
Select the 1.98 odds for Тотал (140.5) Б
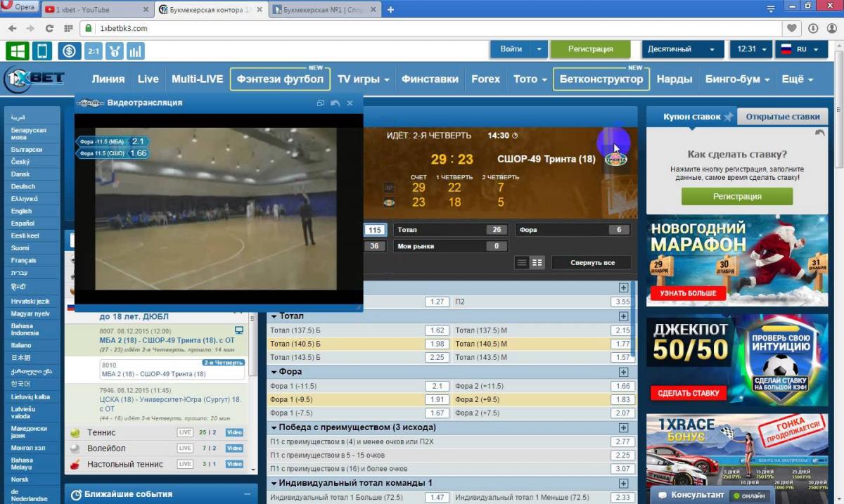(436, 344)
